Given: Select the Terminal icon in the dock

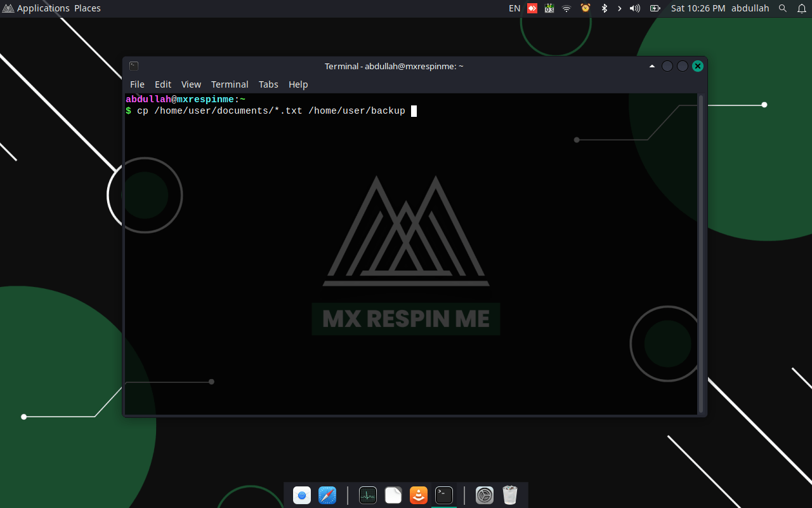Looking at the screenshot, I should 444,495.
